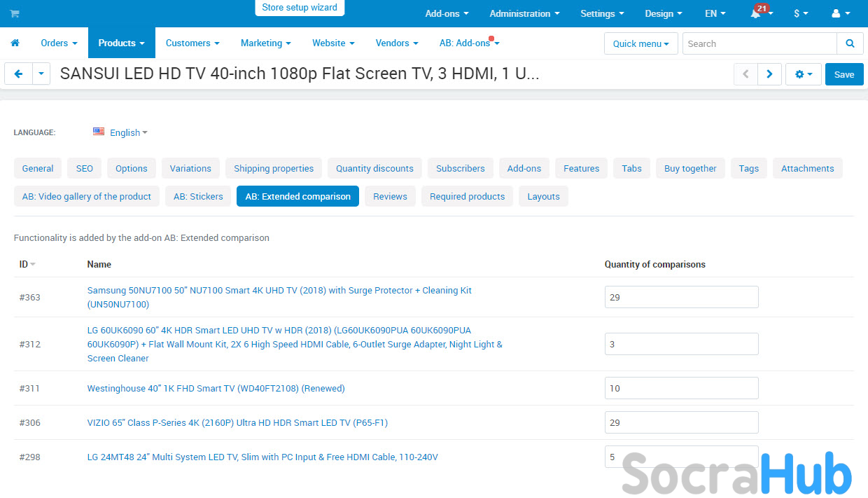The height and width of the screenshot is (498, 868).
Task: Open the Orders menu
Action: (x=59, y=43)
